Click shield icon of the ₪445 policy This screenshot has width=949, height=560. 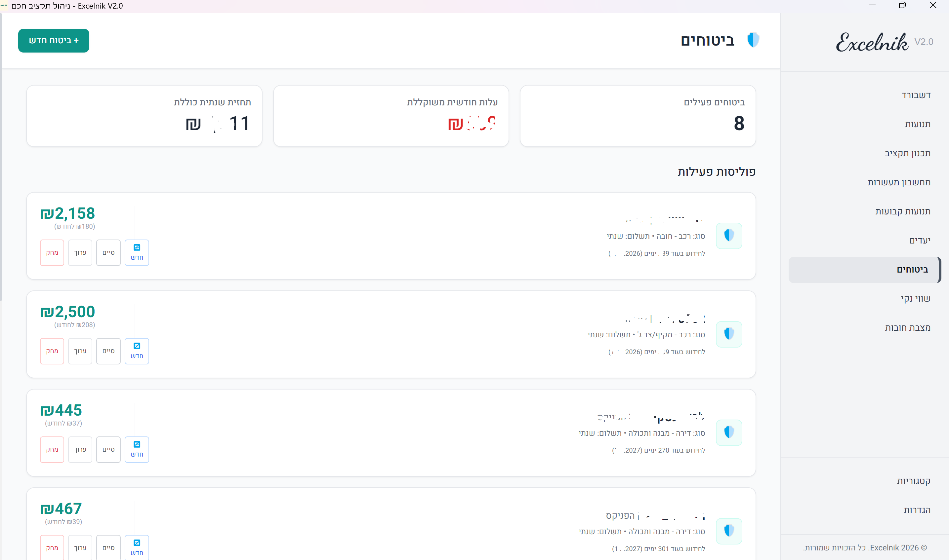(x=729, y=433)
